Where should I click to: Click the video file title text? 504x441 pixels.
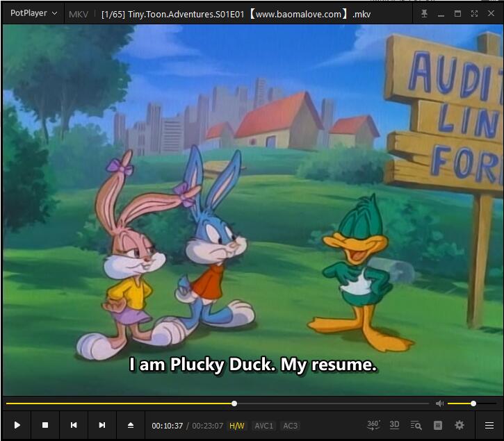pyautogui.click(x=236, y=15)
